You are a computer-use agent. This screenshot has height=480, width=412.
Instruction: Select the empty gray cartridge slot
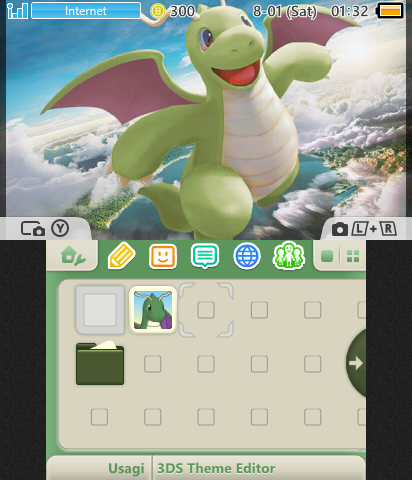(100, 310)
